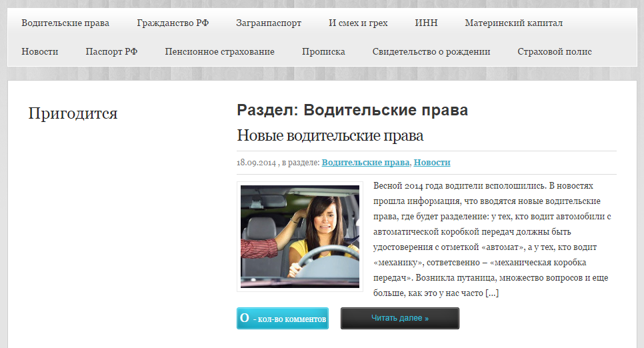The width and height of the screenshot is (644, 348).
Task: Click the кол-во комментов button
Action: (x=283, y=319)
